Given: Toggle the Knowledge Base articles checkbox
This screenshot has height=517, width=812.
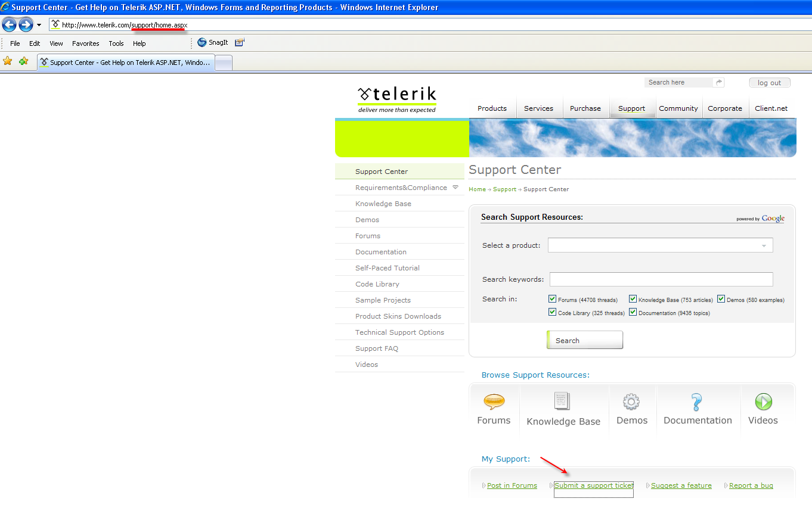Looking at the screenshot, I should tap(633, 299).
